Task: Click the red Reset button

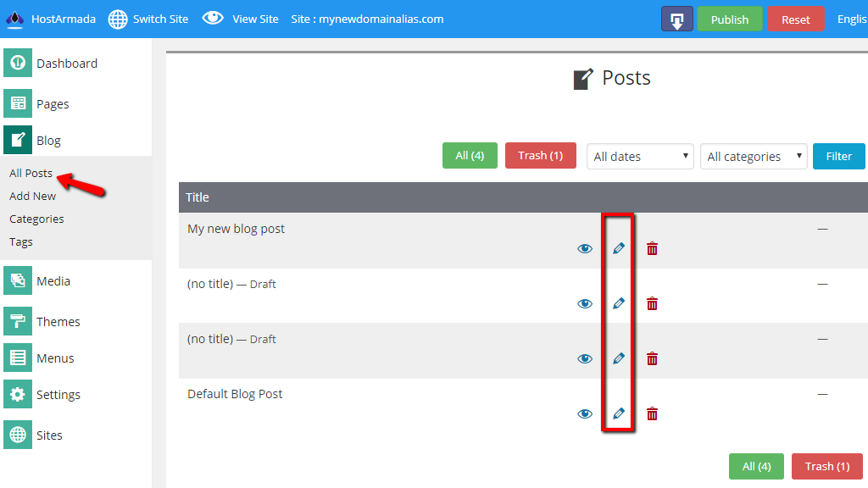Action: coord(795,19)
